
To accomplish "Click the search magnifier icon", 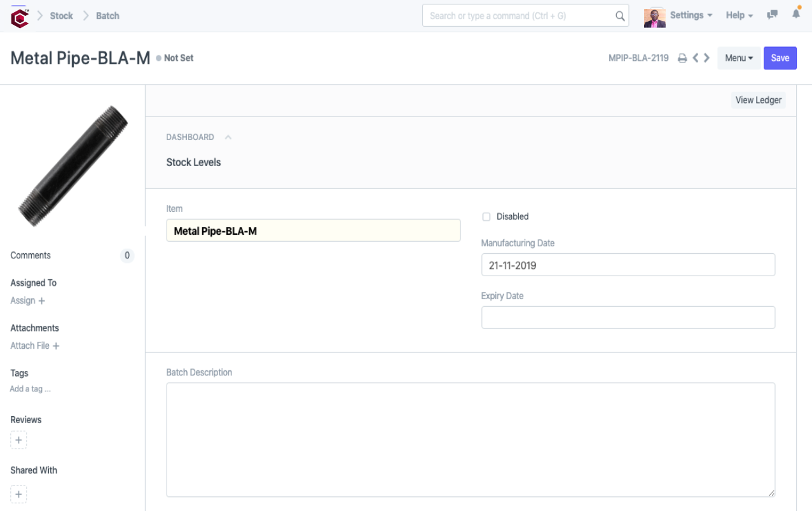I will 620,16.
